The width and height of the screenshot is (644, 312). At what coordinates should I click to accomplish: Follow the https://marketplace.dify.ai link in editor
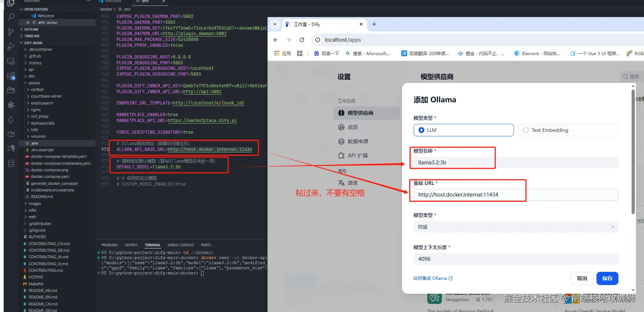tap(202, 121)
